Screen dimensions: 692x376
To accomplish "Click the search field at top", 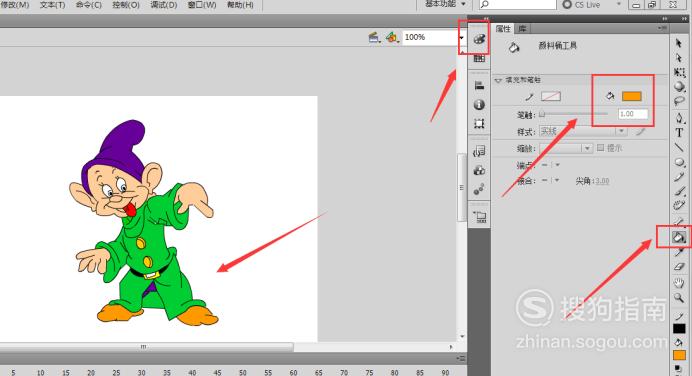I will pos(518,4).
